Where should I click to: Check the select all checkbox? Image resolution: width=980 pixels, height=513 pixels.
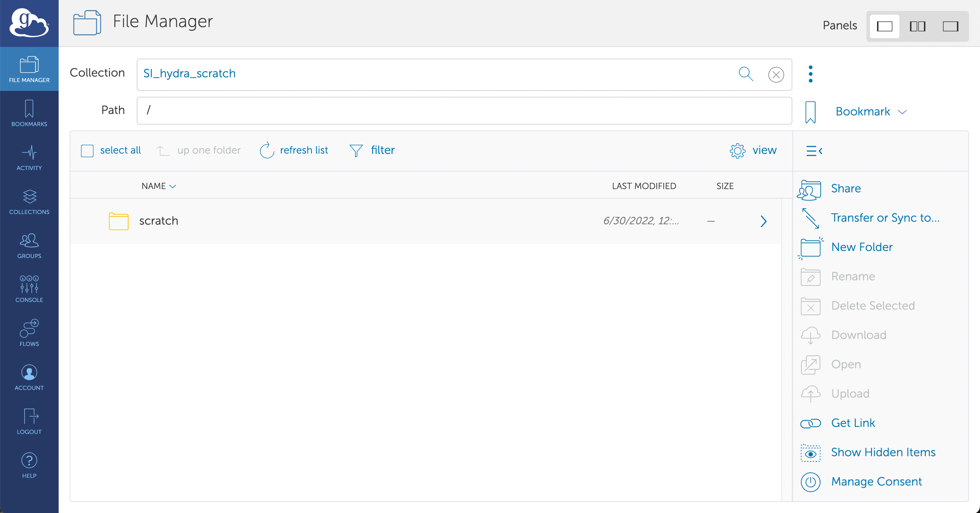tap(87, 151)
